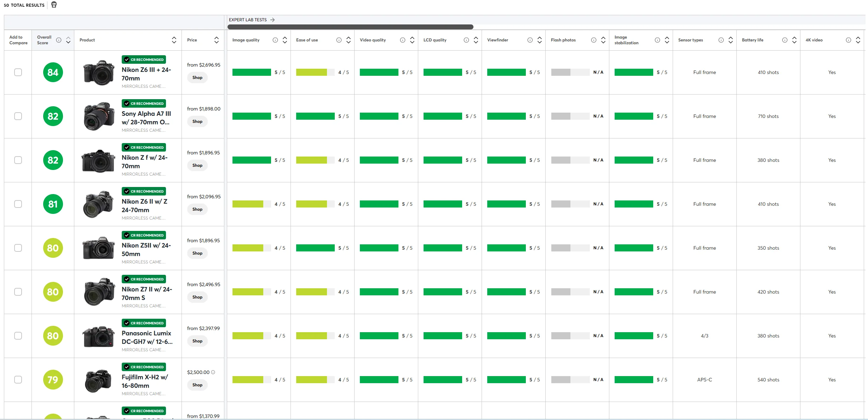Show info tooltip for Ease of use
Image resolution: width=868 pixels, height=420 pixels.
pyautogui.click(x=339, y=40)
